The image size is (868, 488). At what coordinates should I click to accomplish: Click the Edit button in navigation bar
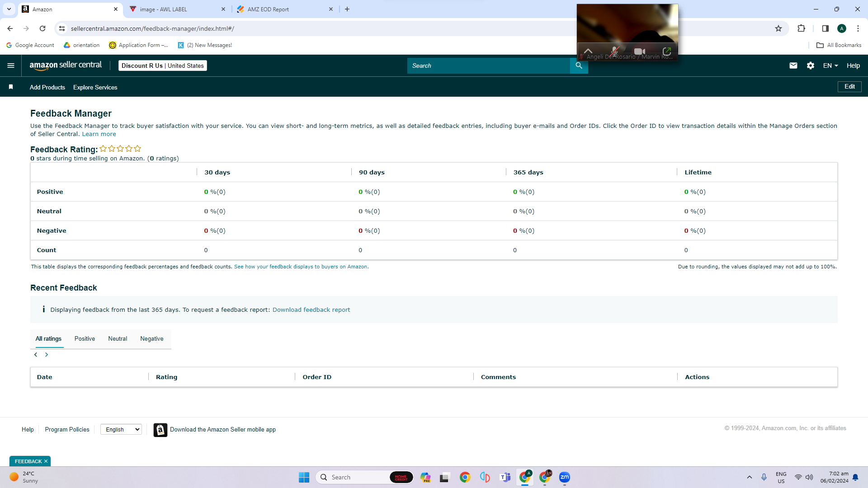849,87
